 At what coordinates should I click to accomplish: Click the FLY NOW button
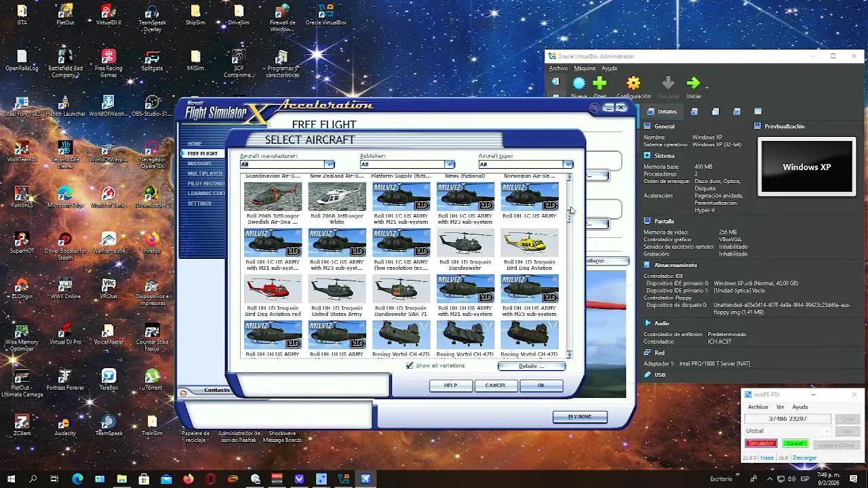580,417
